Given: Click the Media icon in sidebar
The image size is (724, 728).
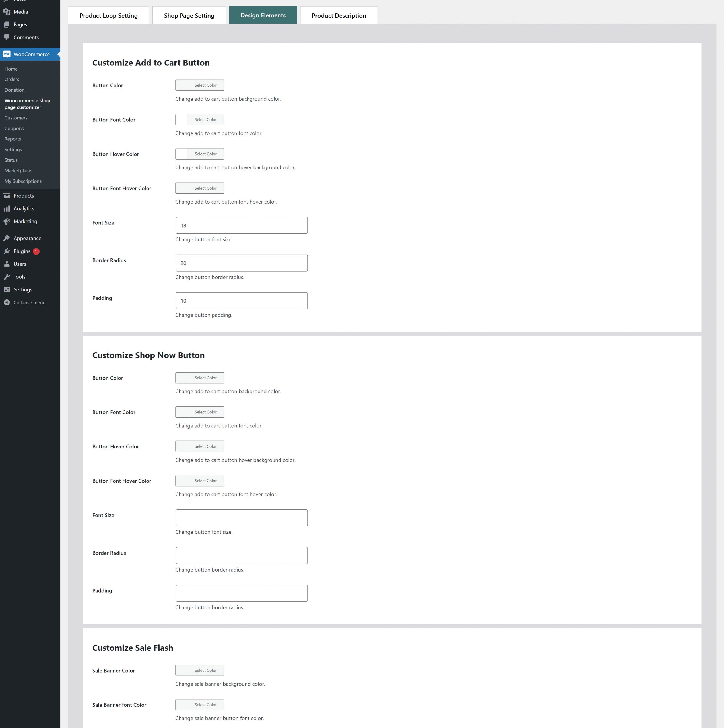Looking at the screenshot, I should coord(7,12).
